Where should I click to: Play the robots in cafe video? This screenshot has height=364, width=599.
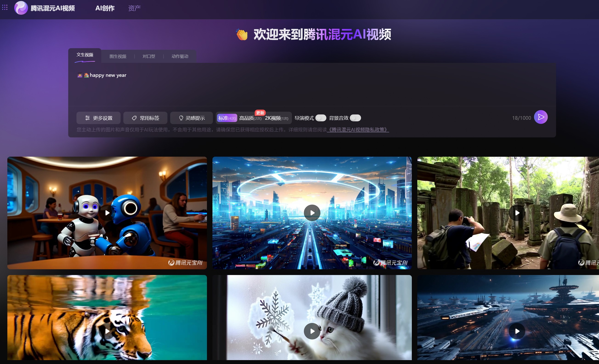tap(107, 213)
